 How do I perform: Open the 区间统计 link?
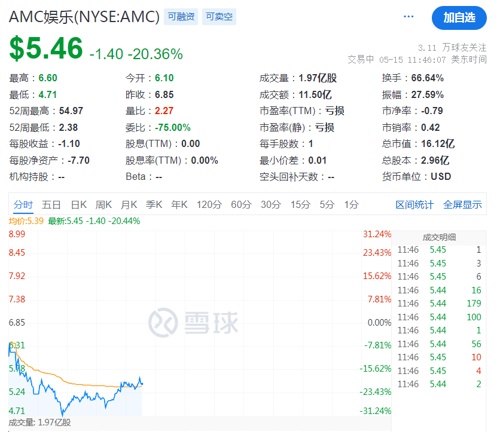(414, 204)
